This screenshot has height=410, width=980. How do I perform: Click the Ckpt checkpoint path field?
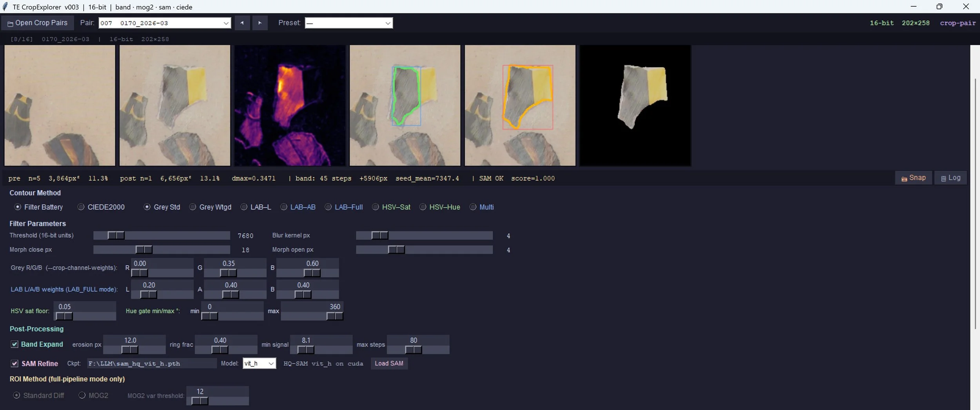click(x=152, y=363)
